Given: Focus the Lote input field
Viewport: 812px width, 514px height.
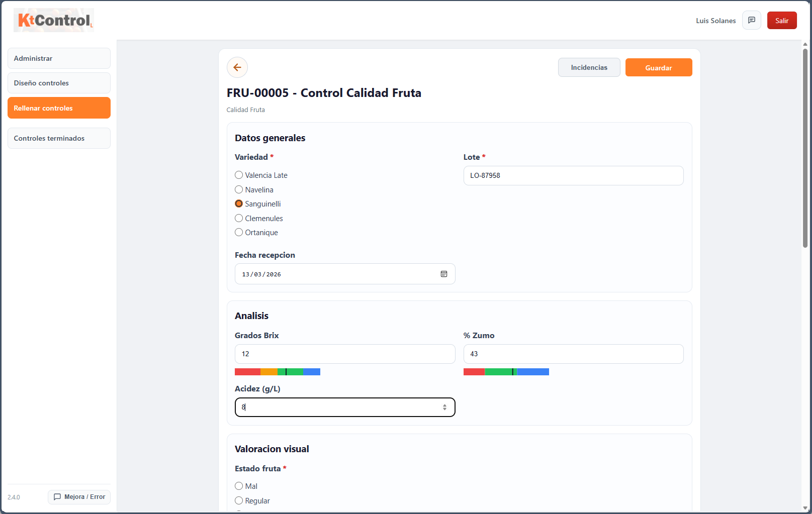Looking at the screenshot, I should (x=573, y=176).
